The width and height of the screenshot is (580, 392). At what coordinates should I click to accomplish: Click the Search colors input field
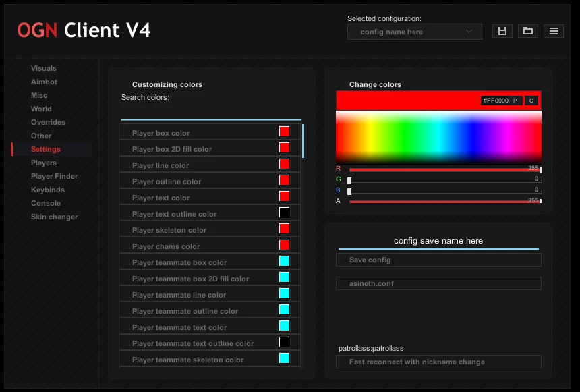[x=211, y=112]
